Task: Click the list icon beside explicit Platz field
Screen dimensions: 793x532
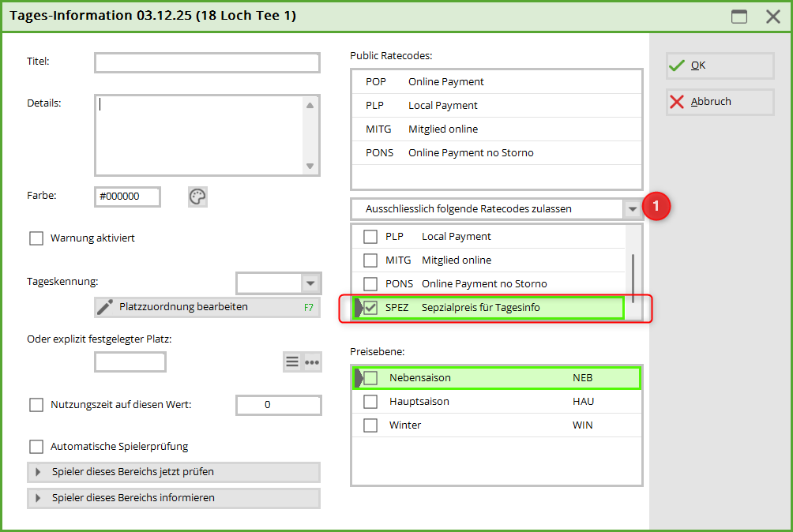Action: (292, 362)
